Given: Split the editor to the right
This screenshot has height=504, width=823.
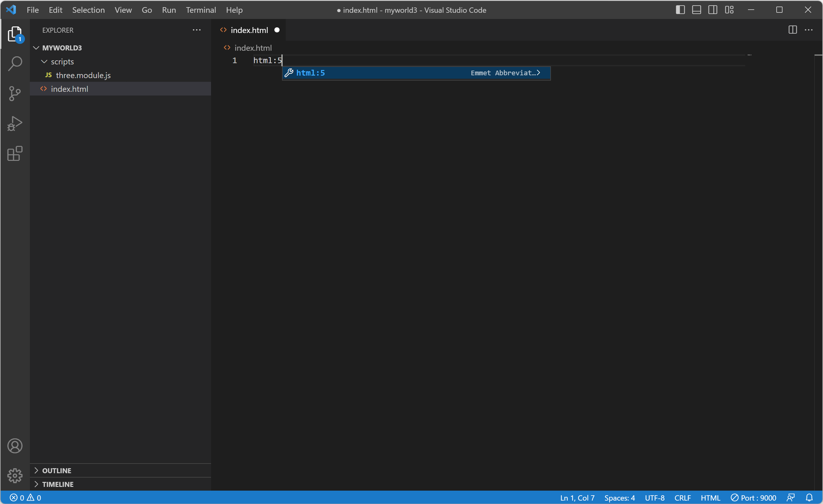Looking at the screenshot, I should [792, 30].
